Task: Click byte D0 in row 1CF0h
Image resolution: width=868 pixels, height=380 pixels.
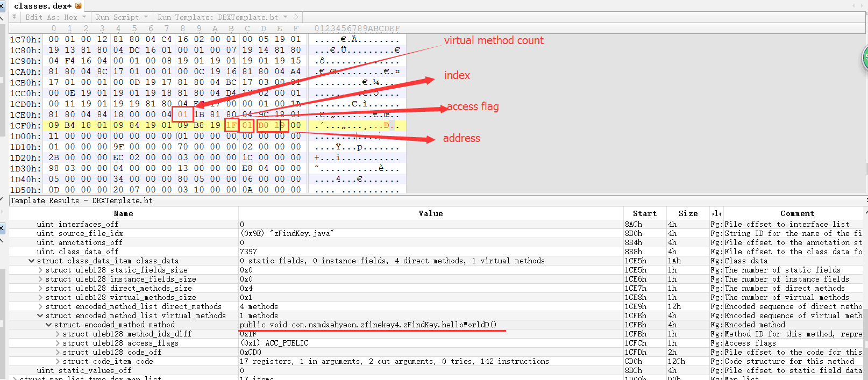Action: point(264,125)
